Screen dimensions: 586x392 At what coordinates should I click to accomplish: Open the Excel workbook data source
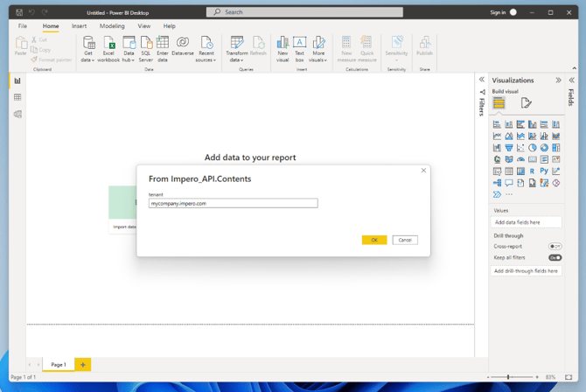coord(108,48)
